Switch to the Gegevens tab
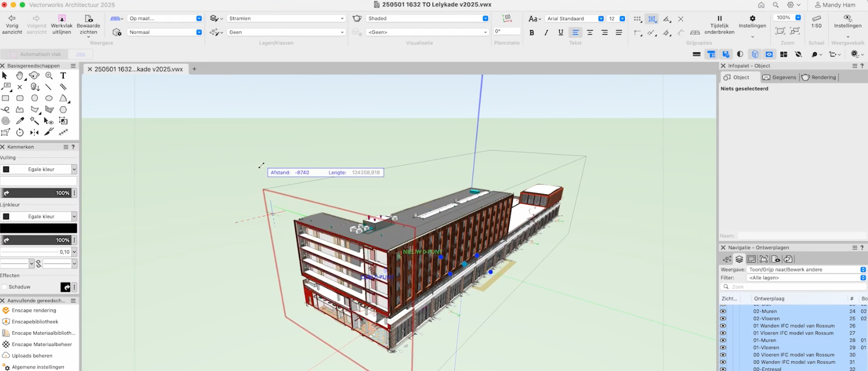This screenshot has width=868, height=371. [779, 77]
